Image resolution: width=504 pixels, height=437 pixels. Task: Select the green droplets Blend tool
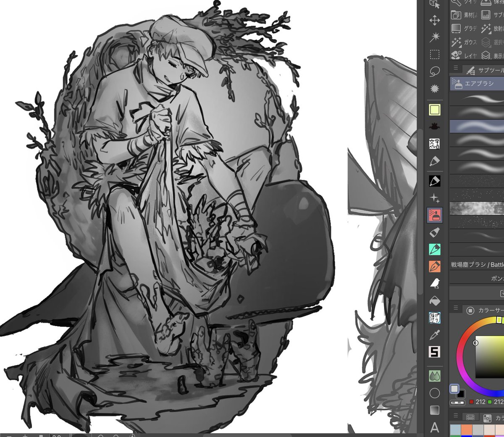pyautogui.click(x=435, y=376)
